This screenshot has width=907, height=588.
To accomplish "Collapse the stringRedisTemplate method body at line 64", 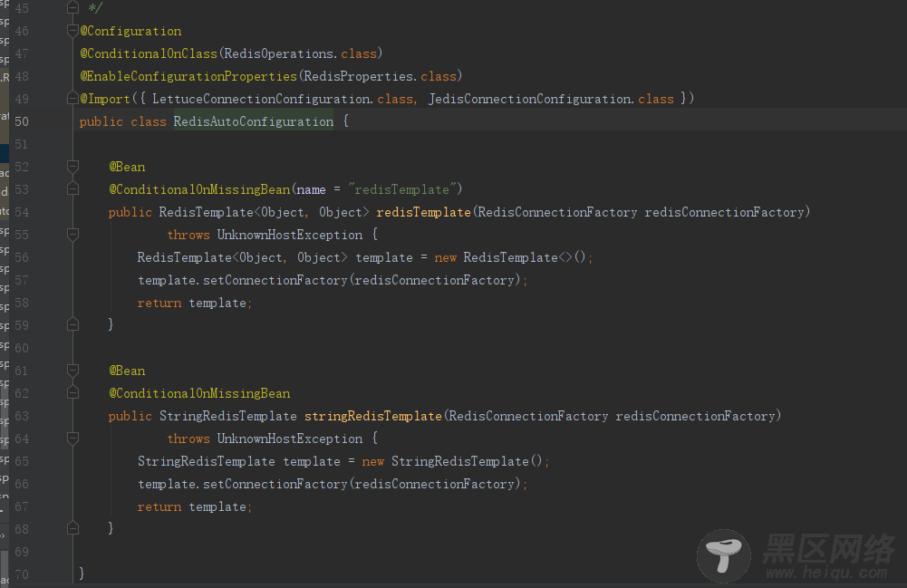I will click(x=72, y=439).
